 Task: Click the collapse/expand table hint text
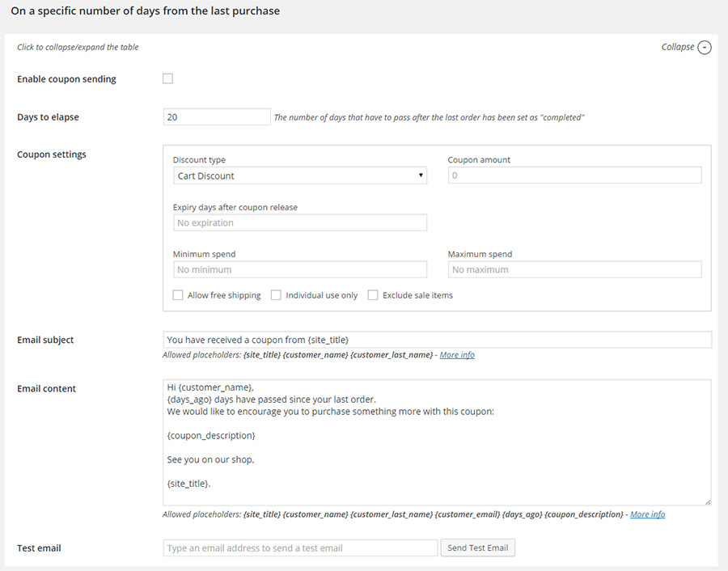(78, 47)
